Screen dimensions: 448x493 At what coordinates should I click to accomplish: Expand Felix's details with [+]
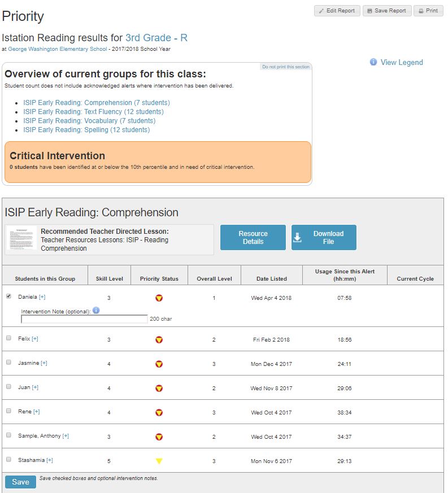pyautogui.click(x=35, y=339)
